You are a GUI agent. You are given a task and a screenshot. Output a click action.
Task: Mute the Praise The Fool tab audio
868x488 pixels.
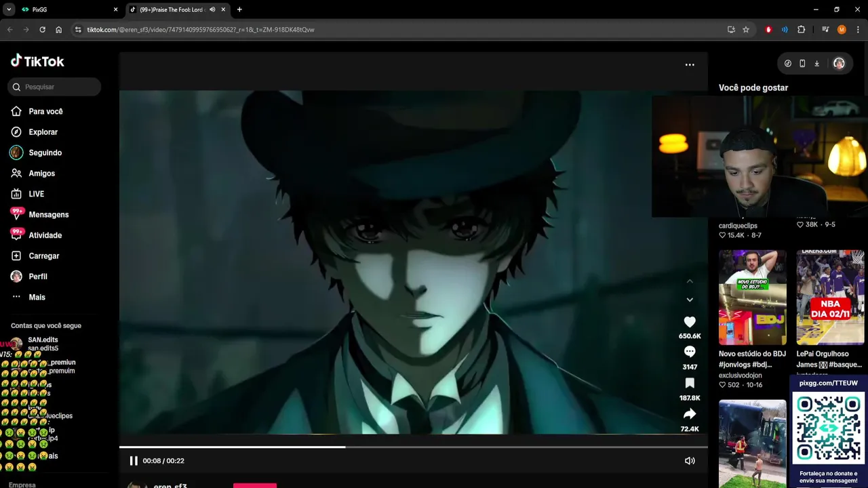point(212,9)
